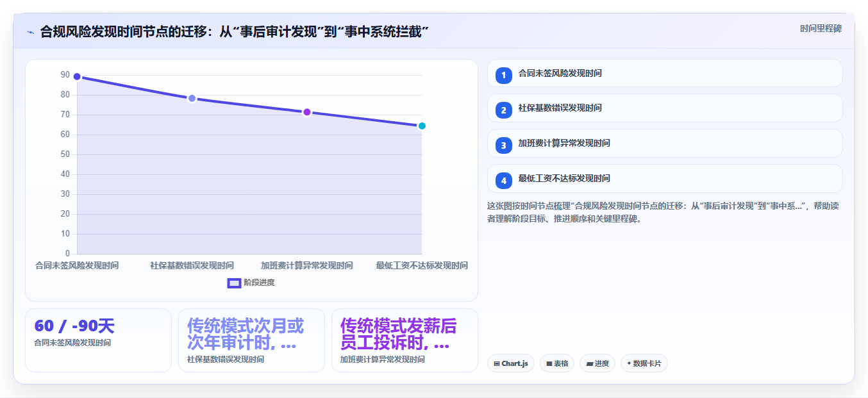Click the y-axis value 90
868x398 pixels.
pyautogui.click(x=65, y=75)
